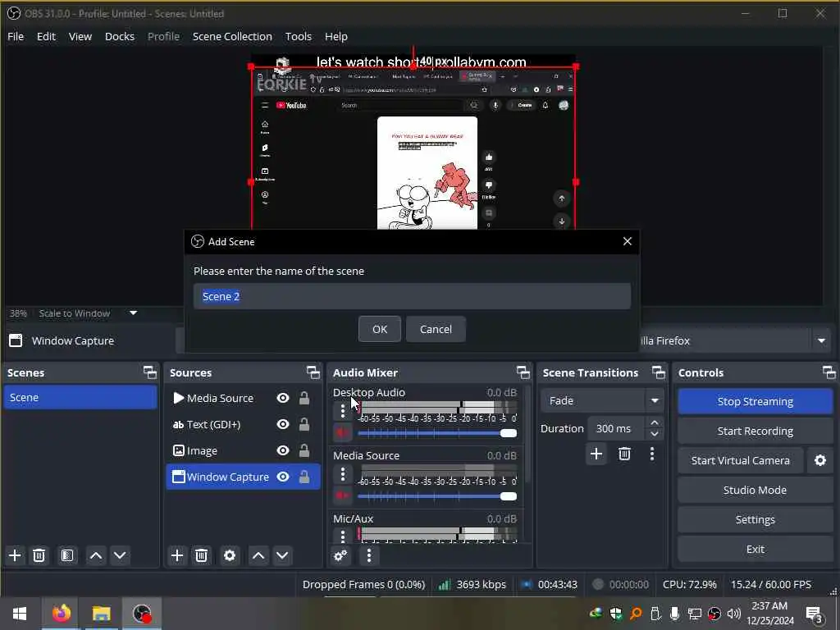Screen dimensions: 840x630
Task: Open the Help menu
Action: 336,36
